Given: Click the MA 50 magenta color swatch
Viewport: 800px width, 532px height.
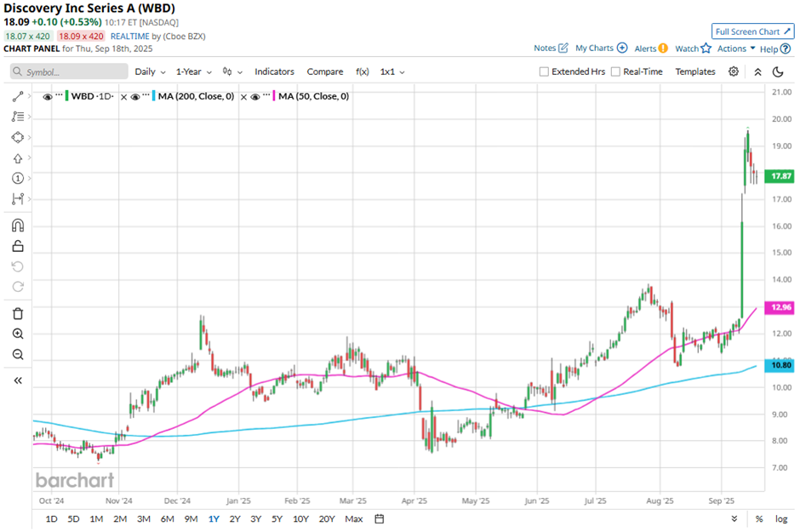Looking at the screenshot, I should point(274,96).
